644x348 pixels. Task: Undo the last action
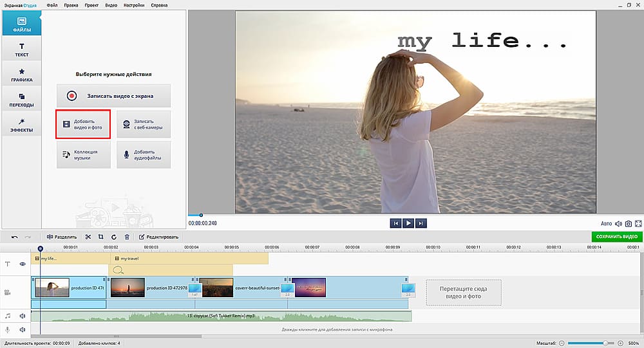click(14, 237)
